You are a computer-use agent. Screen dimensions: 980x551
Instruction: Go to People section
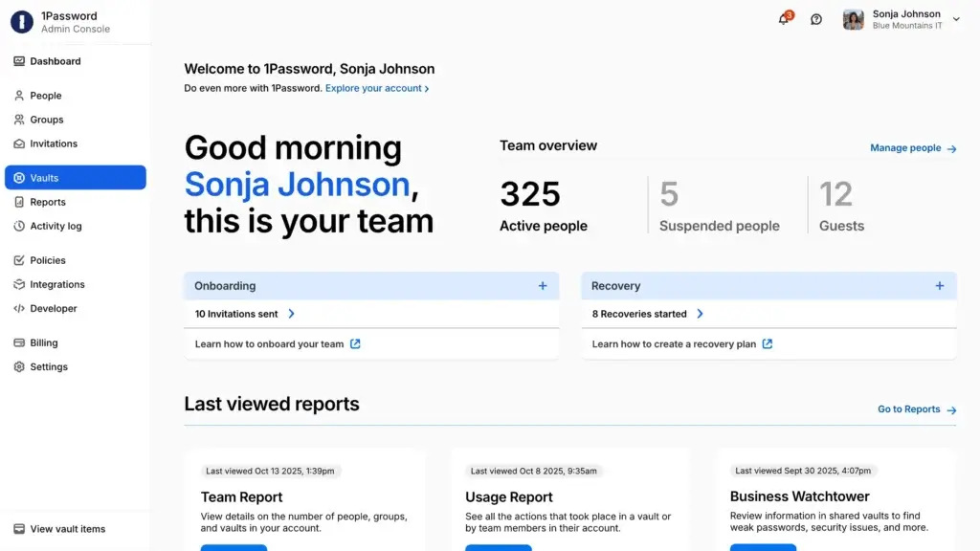75,96
